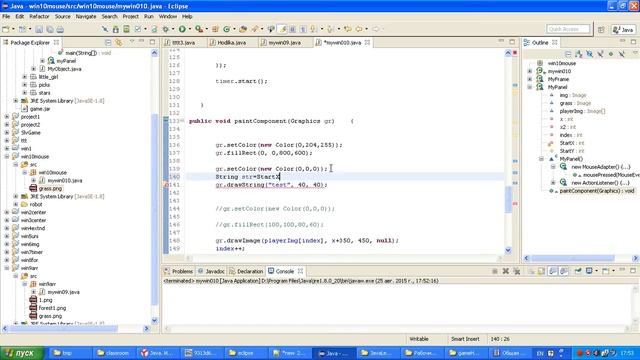The height and width of the screenshot is (360, 640).
Task: Toggle Hide Local Types in Outline
Action: [622, 54]
